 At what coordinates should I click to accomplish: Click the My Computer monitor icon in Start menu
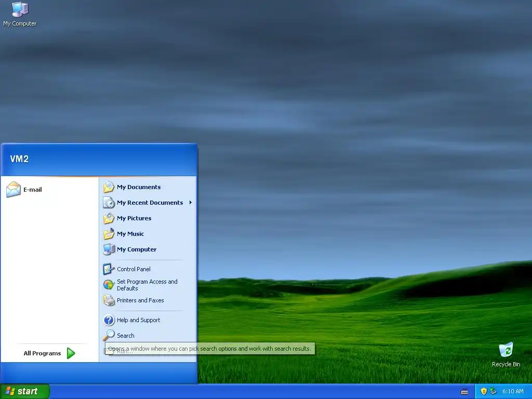109,249
